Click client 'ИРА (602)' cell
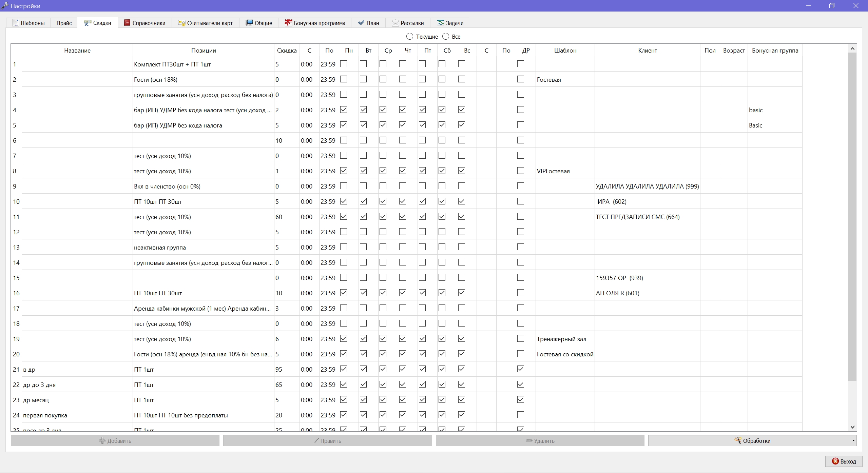 [x=648, y=201]
